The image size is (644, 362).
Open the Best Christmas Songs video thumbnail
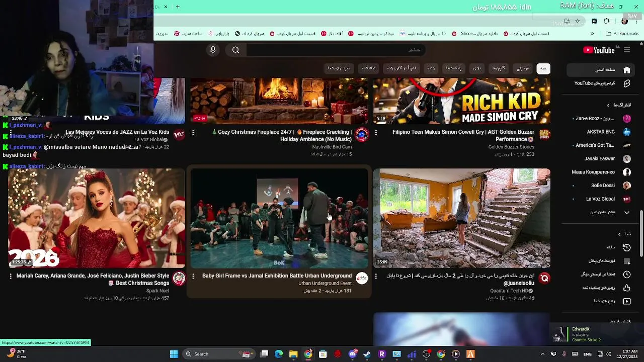tap(97, 218)
